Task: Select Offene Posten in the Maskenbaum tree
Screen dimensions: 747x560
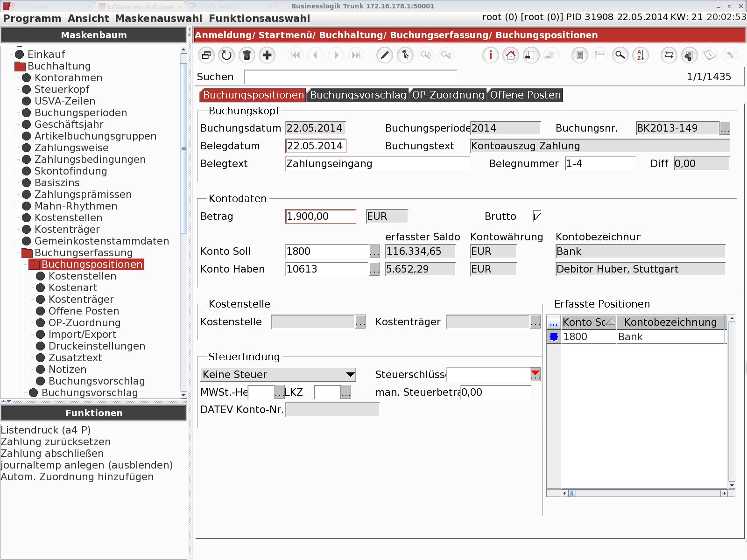Action: click(84, 311)
